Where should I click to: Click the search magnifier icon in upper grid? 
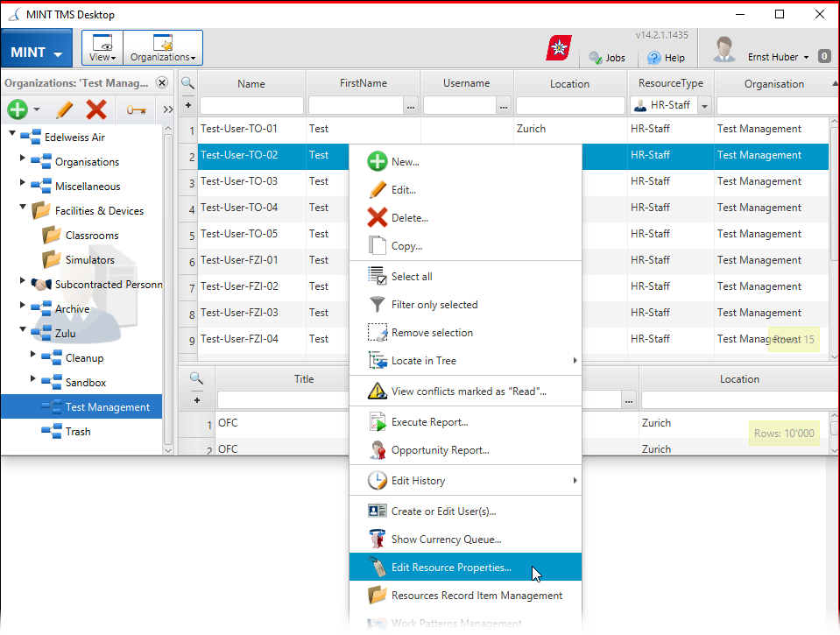coord(187,83)
